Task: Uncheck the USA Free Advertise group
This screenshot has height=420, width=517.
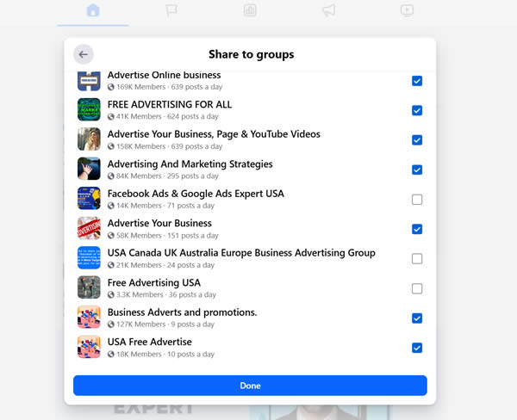Action: tap(417, 348)
